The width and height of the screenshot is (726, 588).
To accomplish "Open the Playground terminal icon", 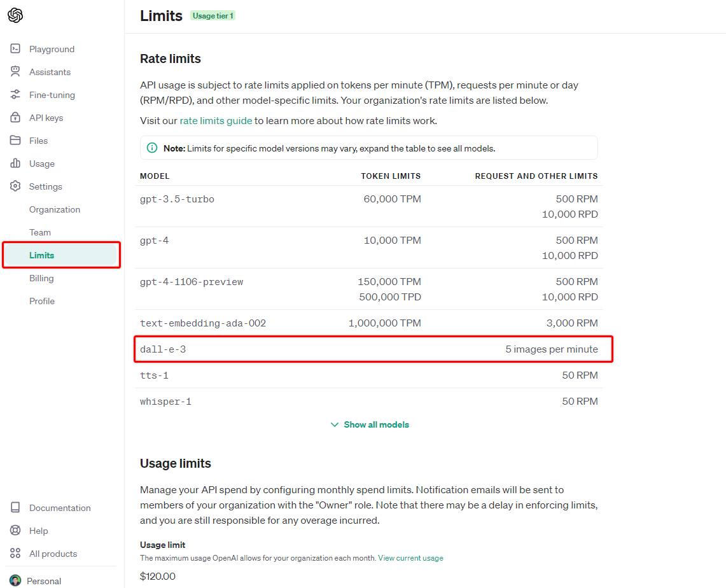I will coord(15,48).
